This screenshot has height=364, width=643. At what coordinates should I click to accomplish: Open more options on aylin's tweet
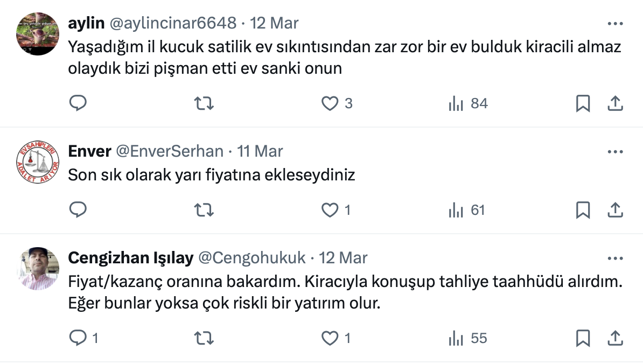[615, 23]
